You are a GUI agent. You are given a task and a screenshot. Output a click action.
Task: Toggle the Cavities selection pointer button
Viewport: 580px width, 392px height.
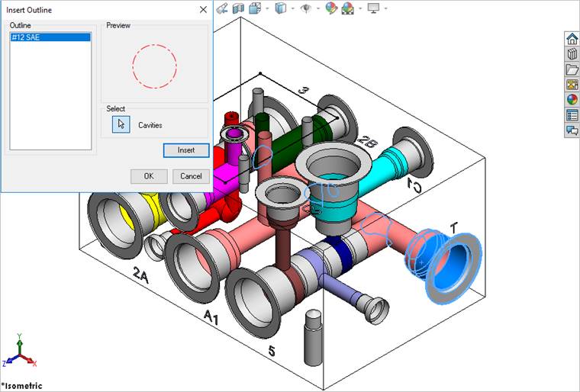pos(121,124)
